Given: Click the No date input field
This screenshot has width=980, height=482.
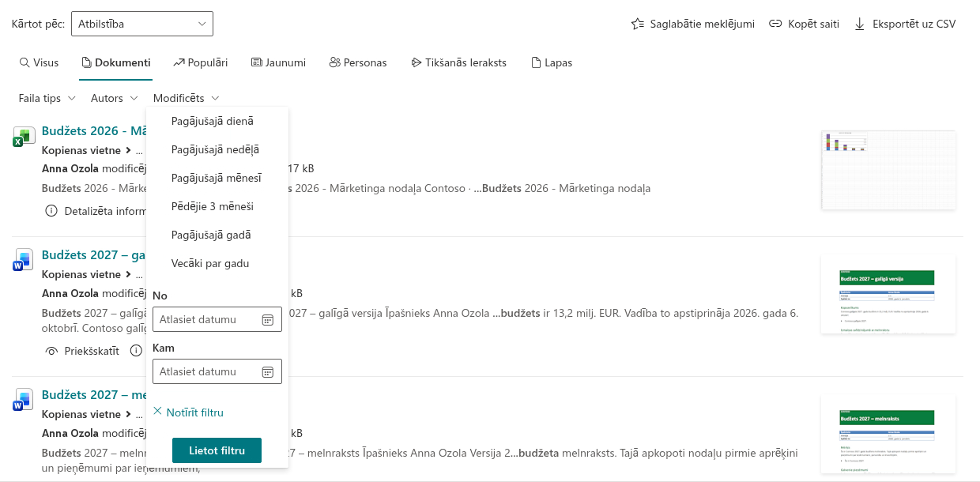Looking at the screenshot, I should coord(217,319).
